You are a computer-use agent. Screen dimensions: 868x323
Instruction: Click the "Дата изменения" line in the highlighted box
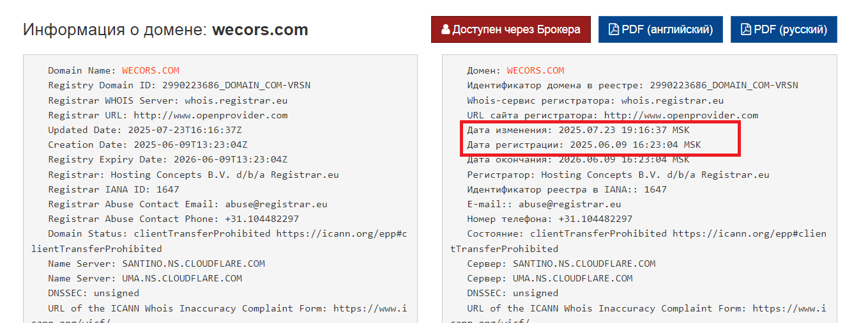click(578, 130)
